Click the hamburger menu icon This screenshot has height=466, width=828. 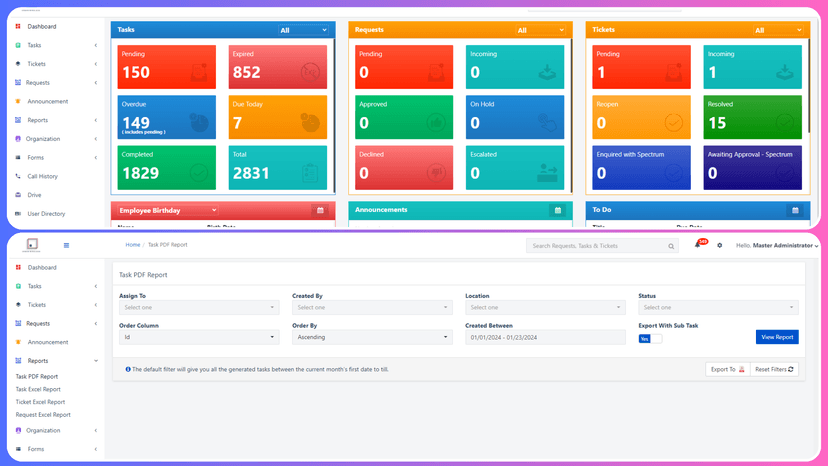click(67, 245)
